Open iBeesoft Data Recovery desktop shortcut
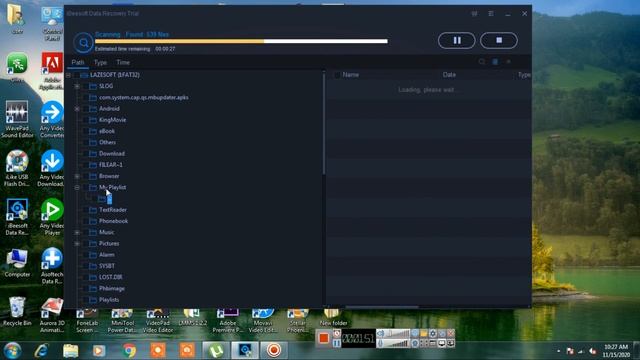Image resolution: width=640 pixels, height=360 pixels. 17,217
